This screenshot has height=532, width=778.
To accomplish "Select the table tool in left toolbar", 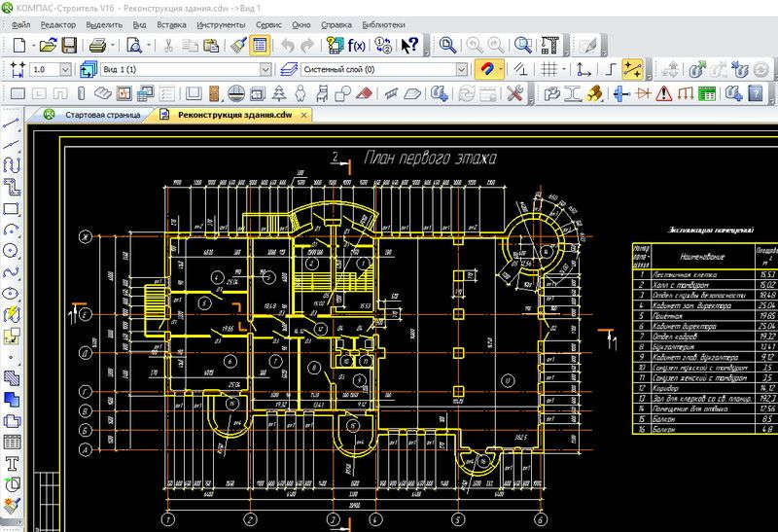I will (12, 443).
